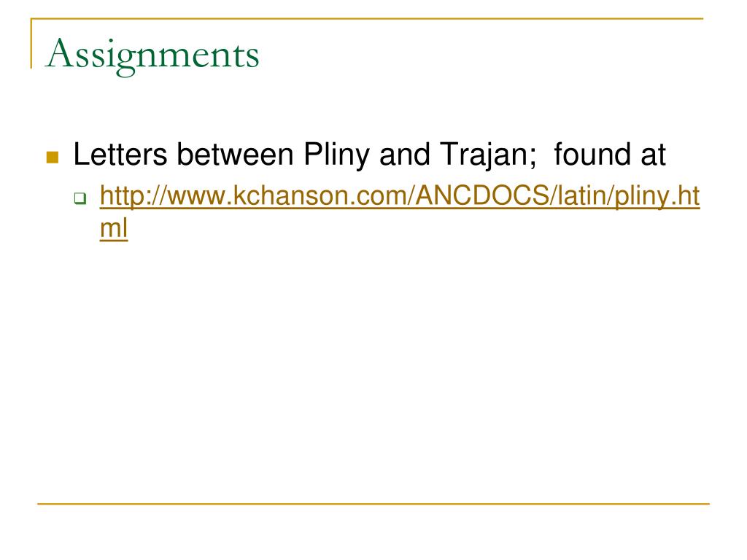Screen dimensions: 747x560
Task: Click the "http://www" part of the URL
Action: 163,195
